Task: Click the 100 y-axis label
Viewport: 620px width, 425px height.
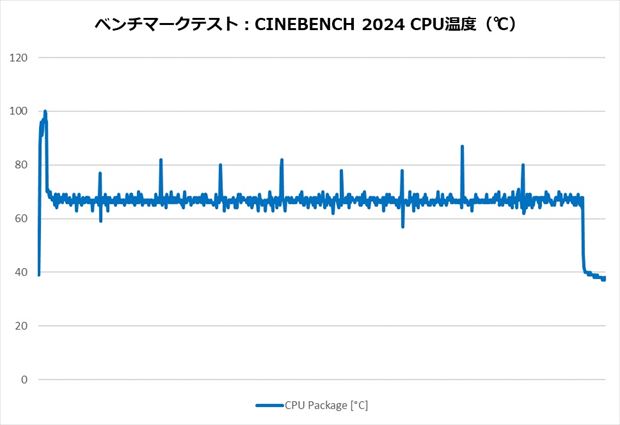Action: (18, 111)
